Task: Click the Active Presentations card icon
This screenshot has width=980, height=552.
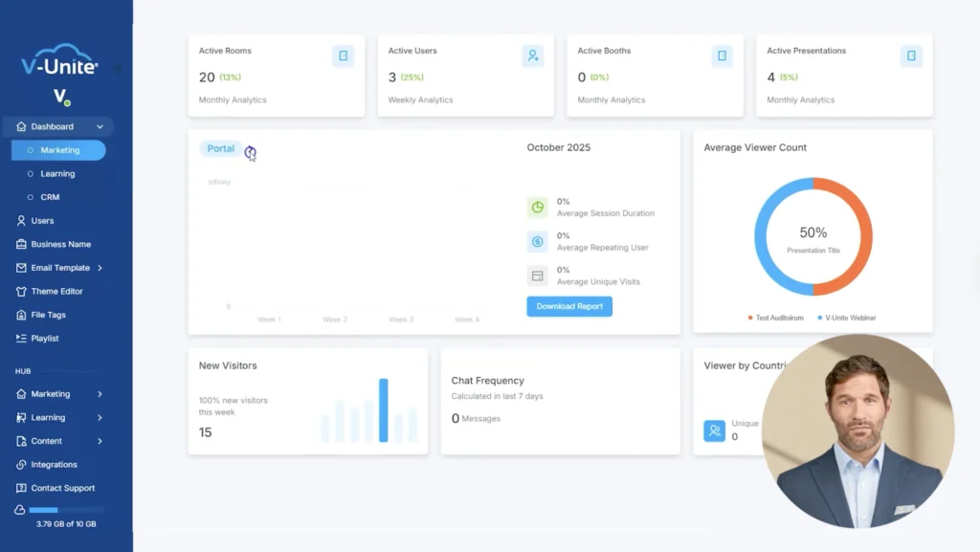Action: point(911,55)
